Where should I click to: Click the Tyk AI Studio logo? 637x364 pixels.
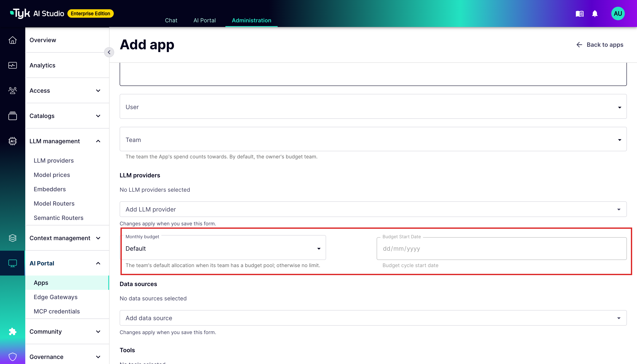click(37, 13)
